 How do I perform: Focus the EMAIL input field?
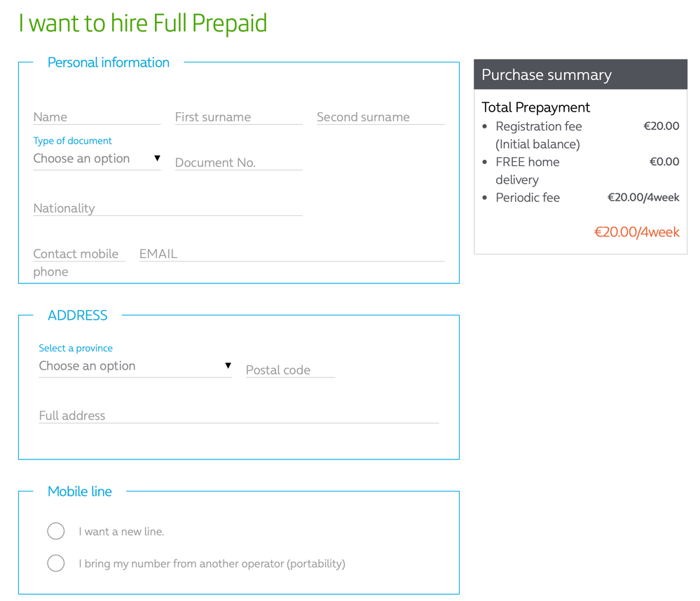tap(291, 254)
